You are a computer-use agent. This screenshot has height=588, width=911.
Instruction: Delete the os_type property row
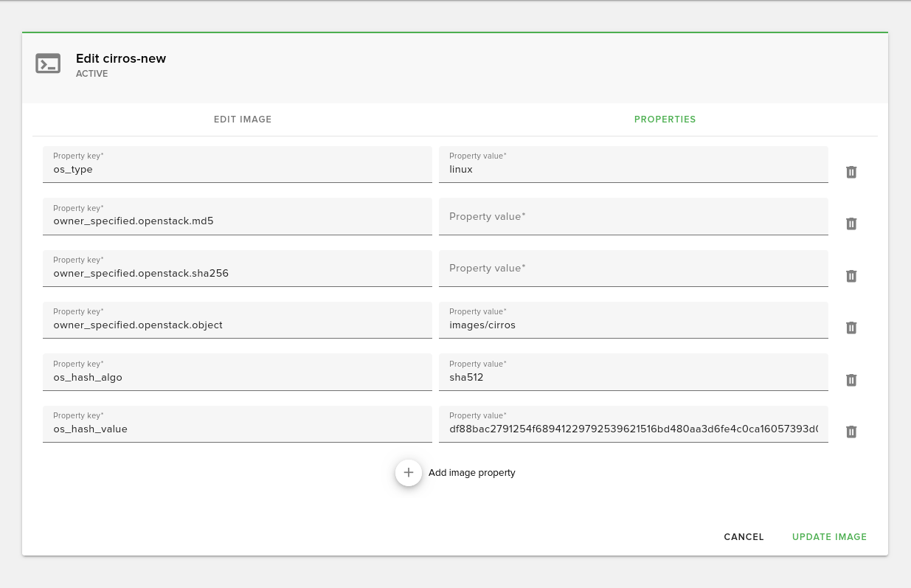(x=851, y=172)
